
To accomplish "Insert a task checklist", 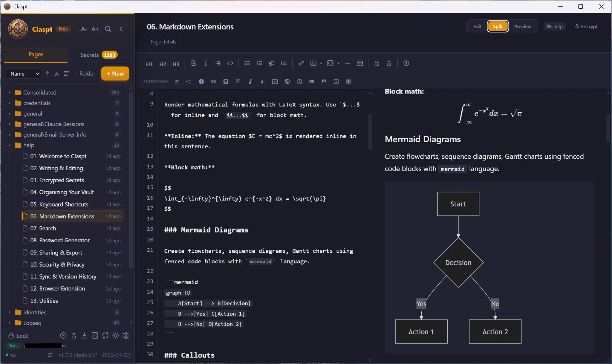I will click(271, 63).
